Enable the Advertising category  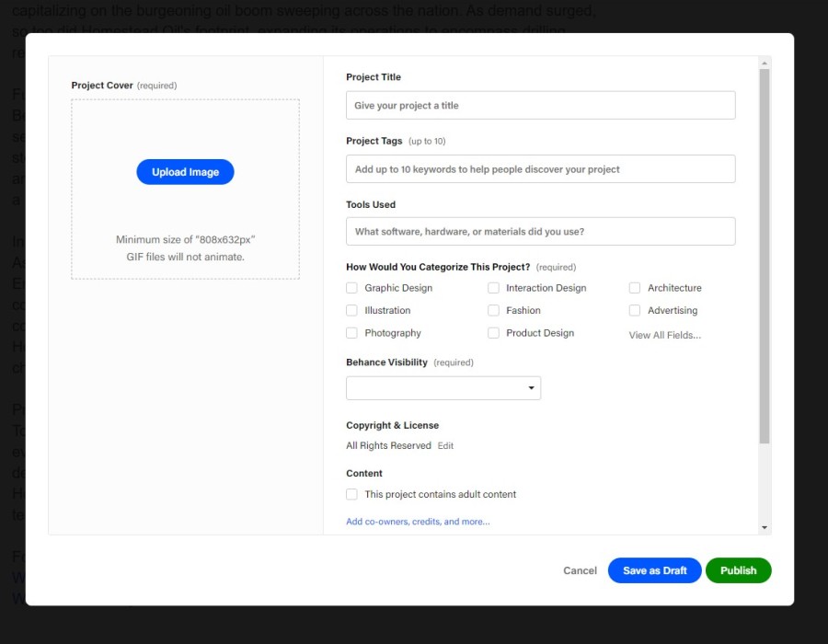(x=635, y=311)
